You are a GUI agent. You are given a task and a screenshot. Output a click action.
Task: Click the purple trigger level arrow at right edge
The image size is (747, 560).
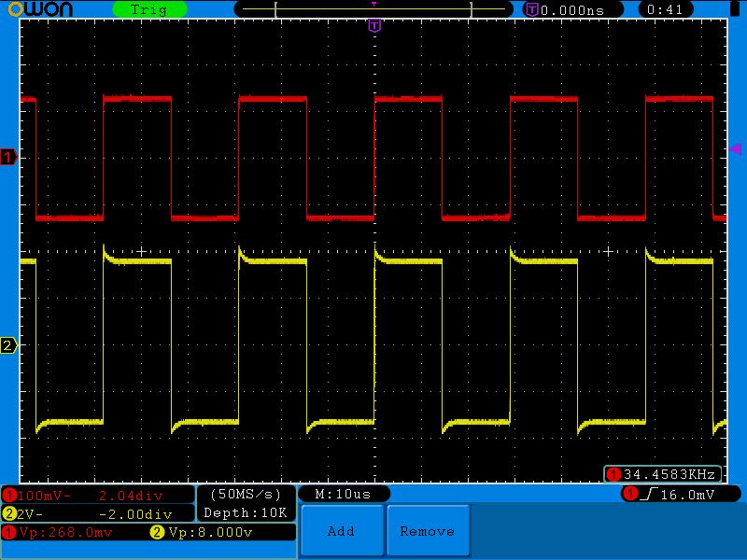[736, 149]
